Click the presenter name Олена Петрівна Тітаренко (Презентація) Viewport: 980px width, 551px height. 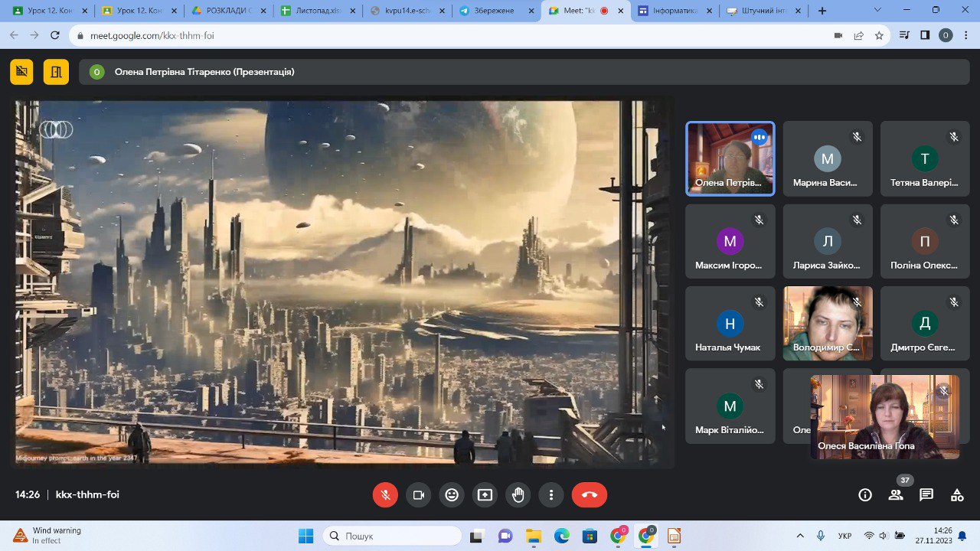204,72
